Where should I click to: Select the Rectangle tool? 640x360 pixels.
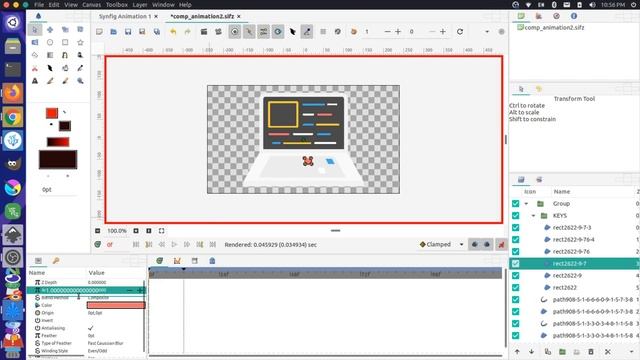coord(65,42)
